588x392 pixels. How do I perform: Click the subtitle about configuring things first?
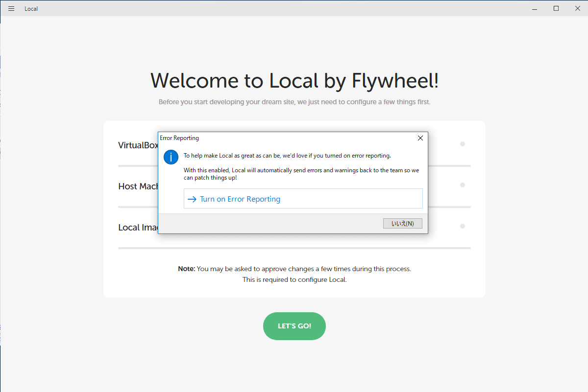(294, 102)
